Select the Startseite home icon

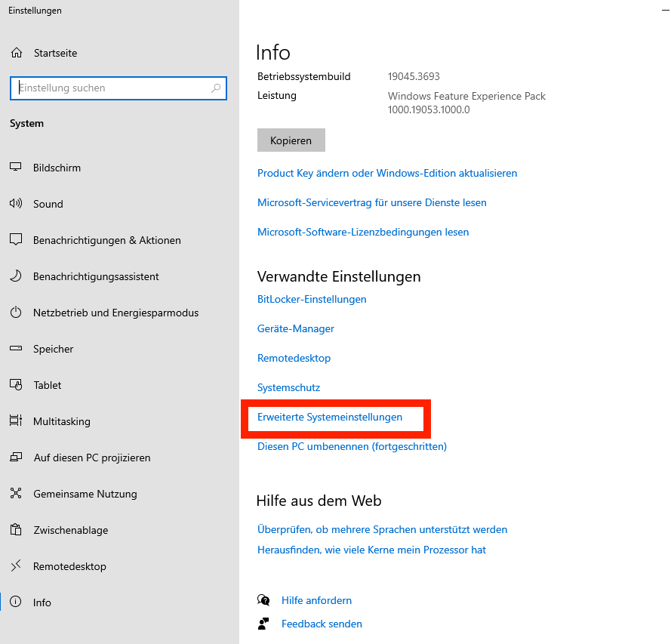pos(16,53)
